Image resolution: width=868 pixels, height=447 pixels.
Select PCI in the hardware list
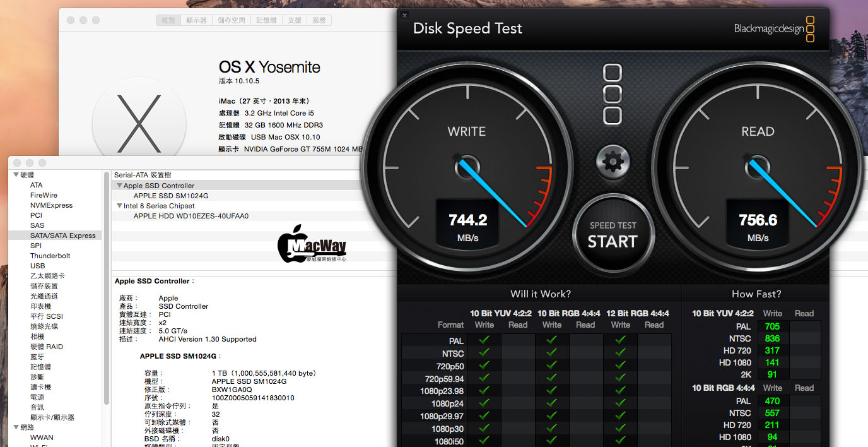pyautogui.click(x=36, y=215)
